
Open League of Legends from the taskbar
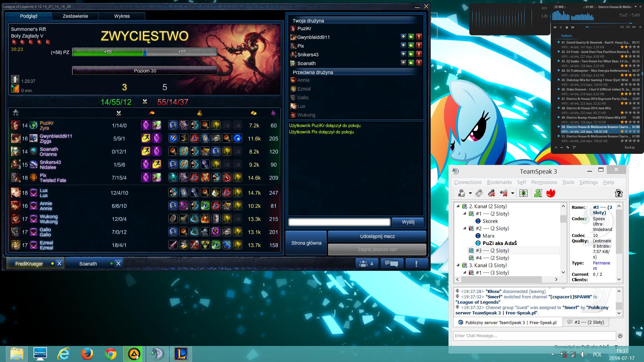181,354
